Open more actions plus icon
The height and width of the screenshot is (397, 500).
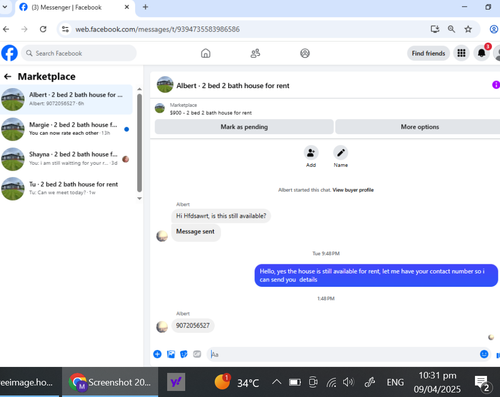(x=157, y=354)
